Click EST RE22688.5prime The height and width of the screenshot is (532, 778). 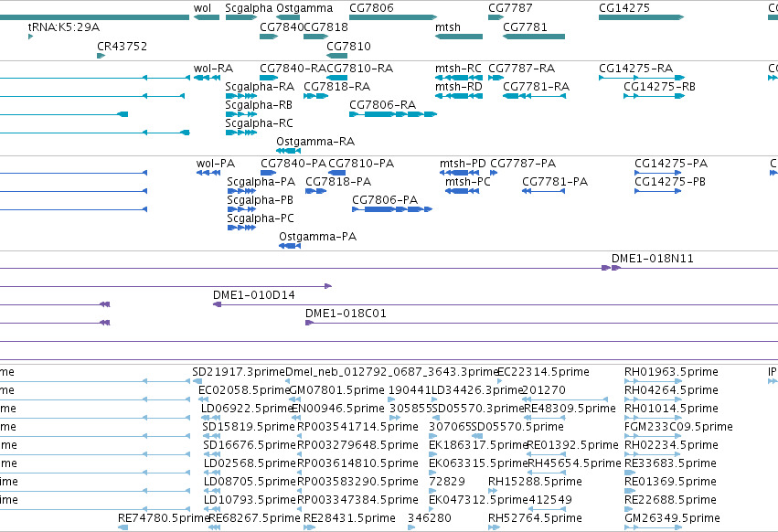[670, 500]
